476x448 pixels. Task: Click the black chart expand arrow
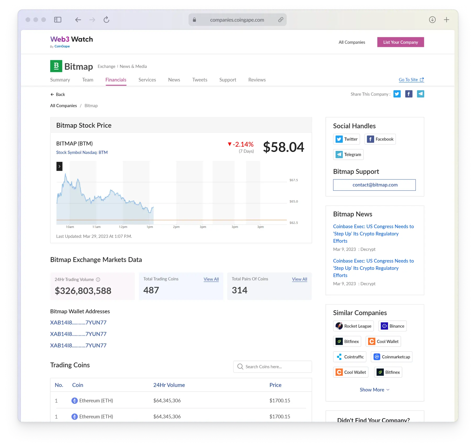(59, 166)
